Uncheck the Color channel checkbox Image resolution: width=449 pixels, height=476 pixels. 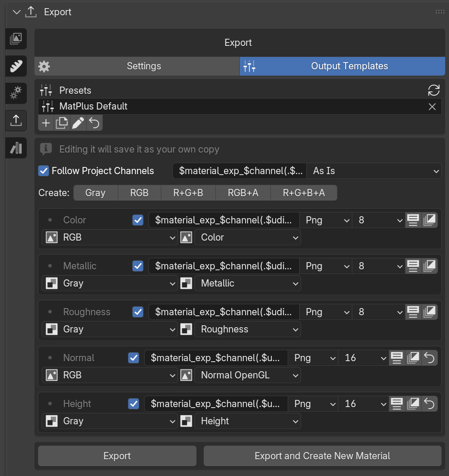click(x=138, y=220)
